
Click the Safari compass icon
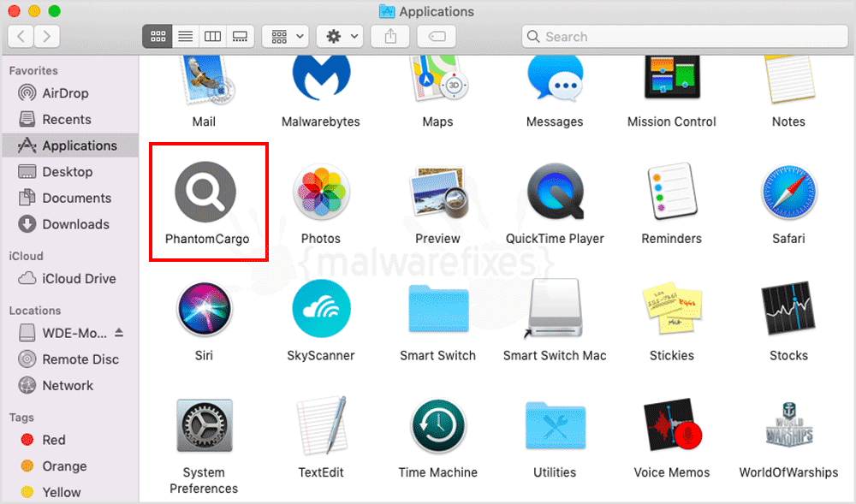[789, 193]
